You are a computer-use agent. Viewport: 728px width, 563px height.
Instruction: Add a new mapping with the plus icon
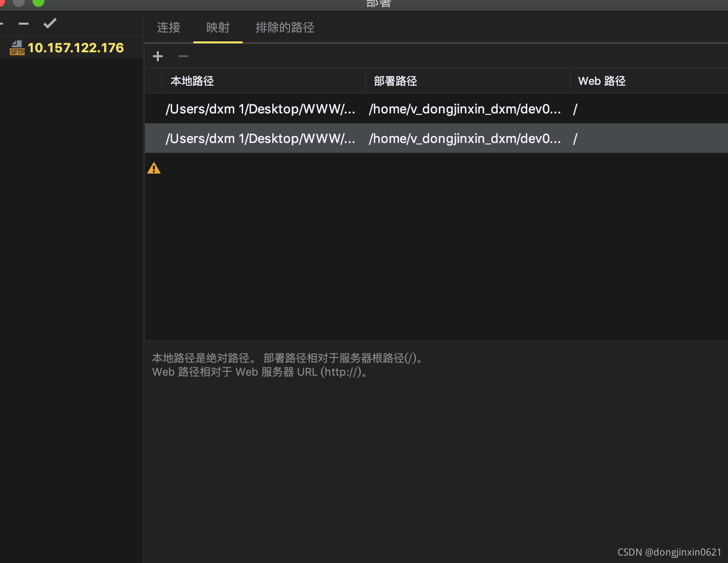(157, 56)
